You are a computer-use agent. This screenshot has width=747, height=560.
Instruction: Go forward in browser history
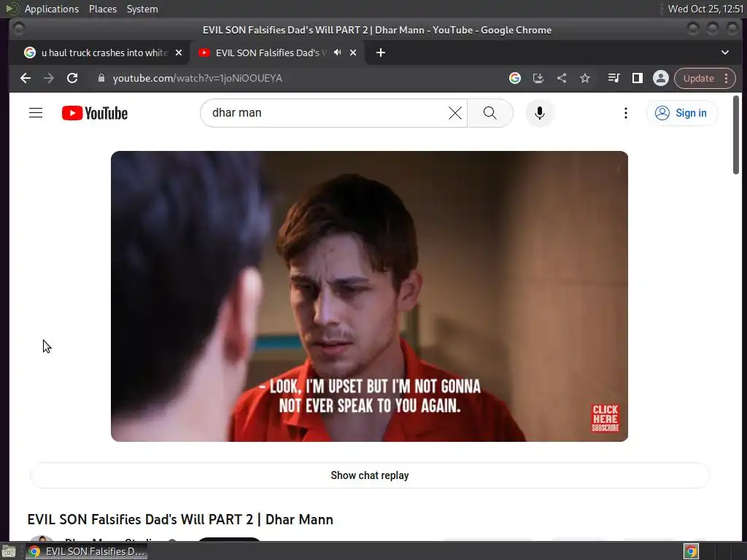pyautogui.click(x=49, y=78)
